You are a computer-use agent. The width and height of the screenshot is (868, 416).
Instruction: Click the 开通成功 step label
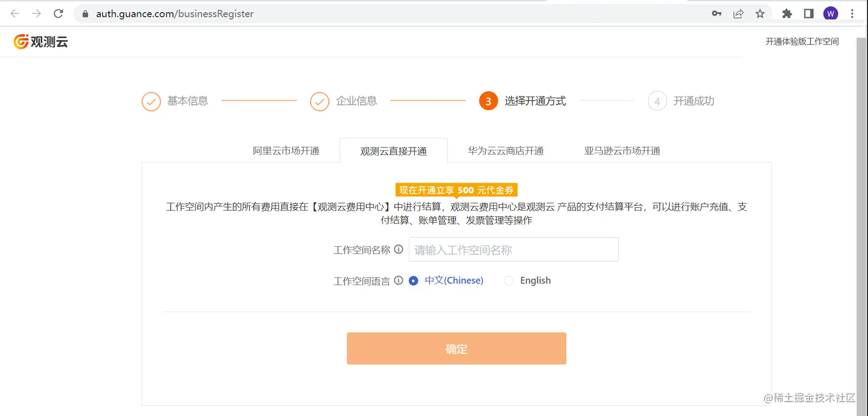coord(693,101)
